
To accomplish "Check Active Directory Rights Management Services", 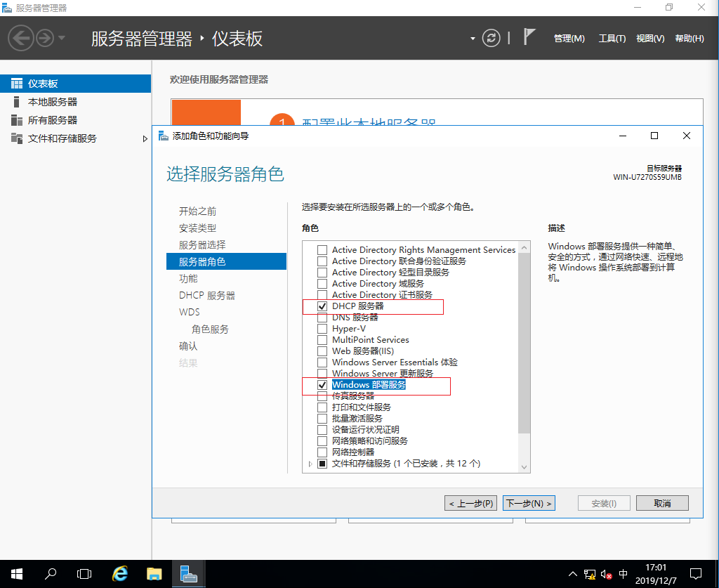I will [322, 250].
